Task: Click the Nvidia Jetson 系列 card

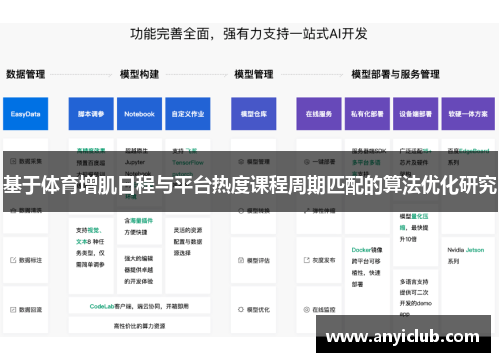Action: [x=468, y=285]
